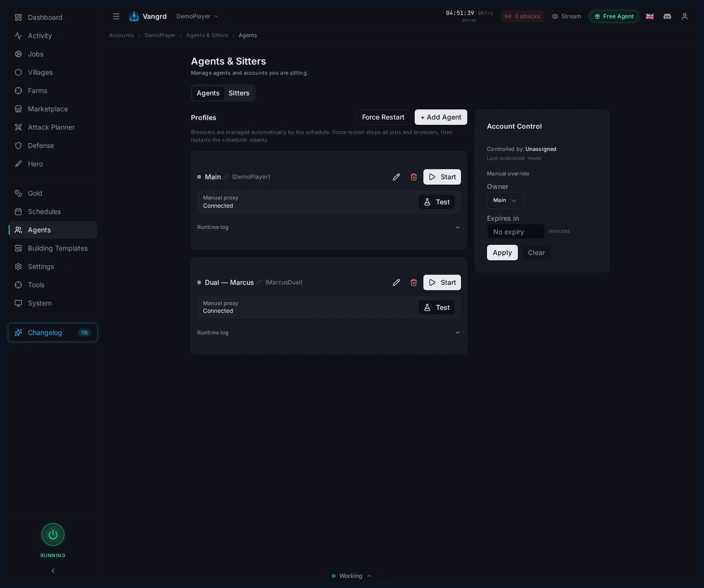
Task: Open the user profile icon
Action: pos(685,16)
